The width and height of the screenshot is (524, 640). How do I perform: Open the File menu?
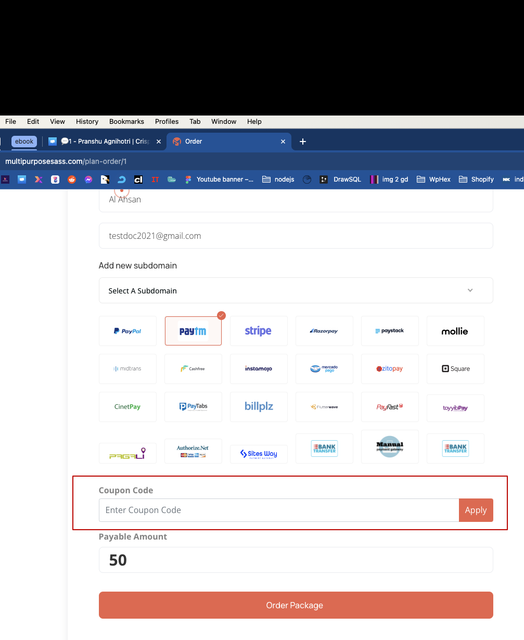(11, 122)
